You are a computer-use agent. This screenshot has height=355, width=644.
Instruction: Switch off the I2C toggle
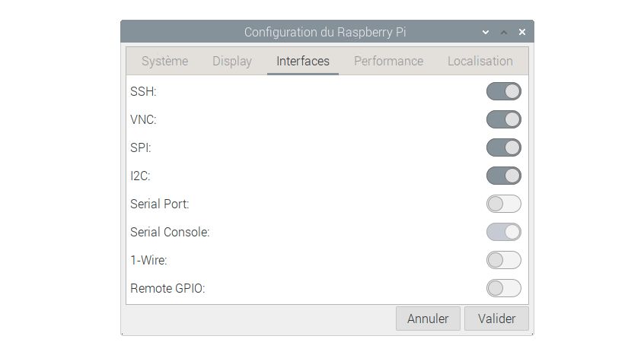point(503,176)
